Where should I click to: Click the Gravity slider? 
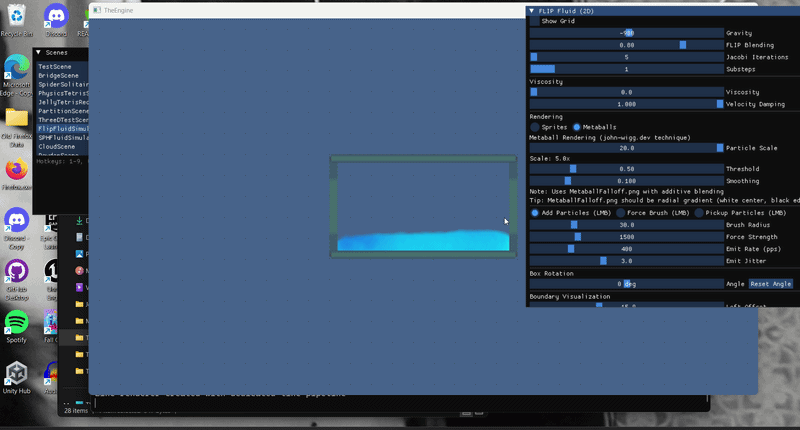(627, 33)
